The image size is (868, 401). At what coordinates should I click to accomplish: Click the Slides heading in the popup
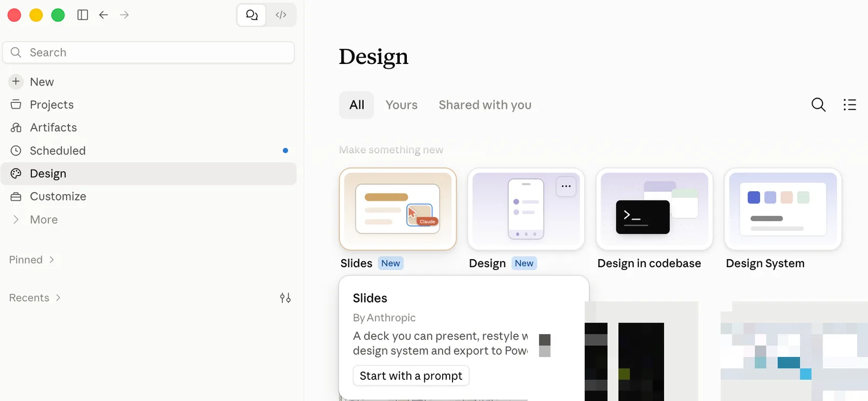tap(370, 298)
